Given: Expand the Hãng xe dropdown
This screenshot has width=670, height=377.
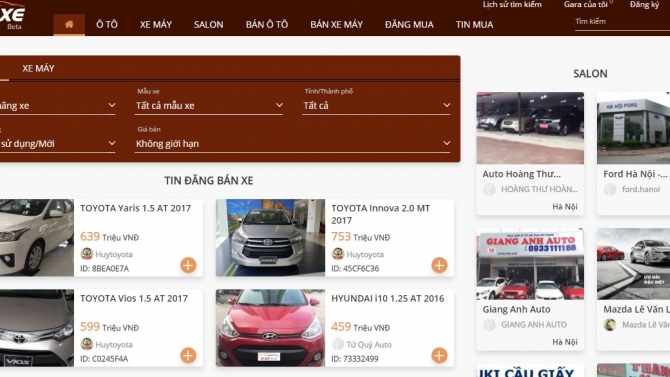Looking at the screenshot, I should tap(58, 106).
